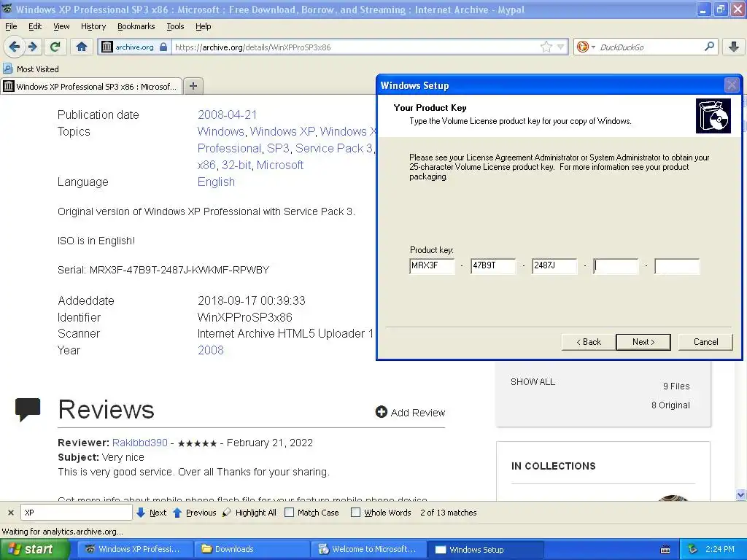The height and width of the screenshot is (560, 747).
Task: Click SHOW ALL in the download options
Action: (x=533, y=382)
